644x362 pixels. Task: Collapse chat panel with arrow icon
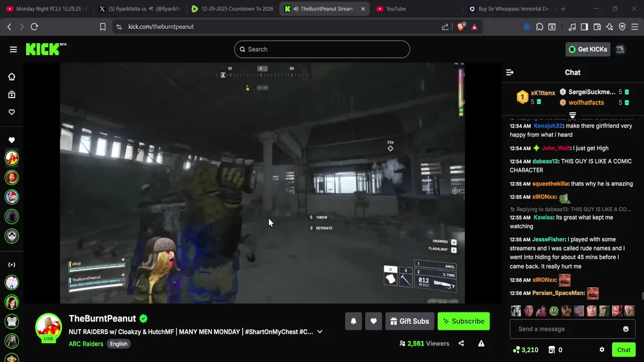pyautogui.click(x=510, y=72)
